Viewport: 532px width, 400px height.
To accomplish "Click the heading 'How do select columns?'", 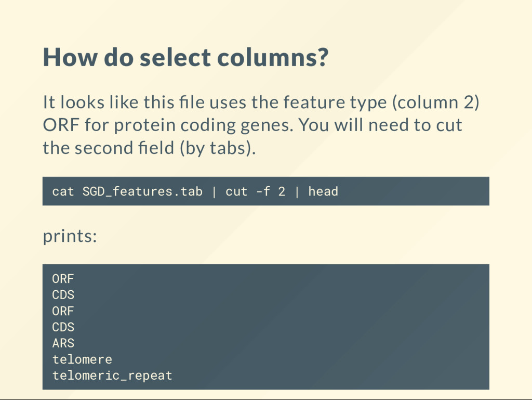I will click(185, 57).
